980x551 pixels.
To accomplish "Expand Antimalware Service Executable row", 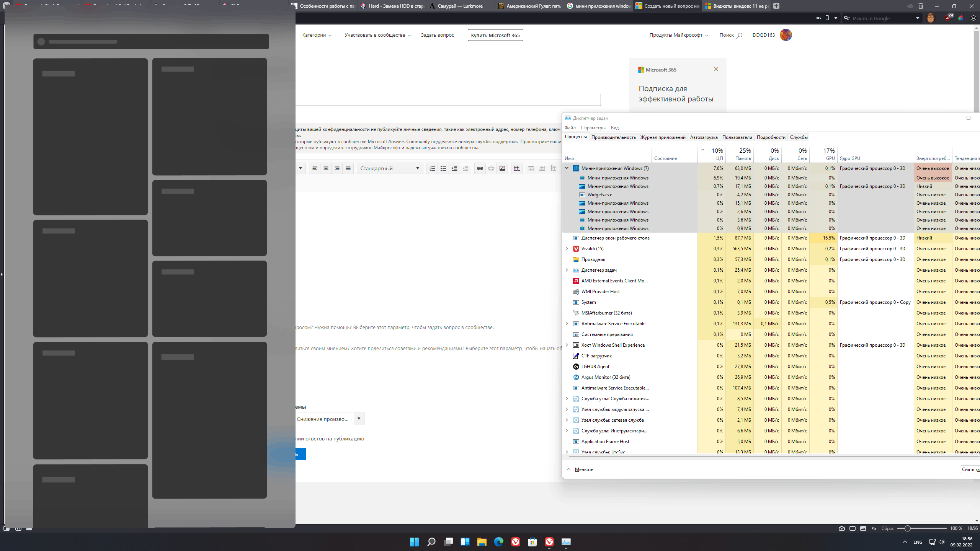I will click(567, 324).
